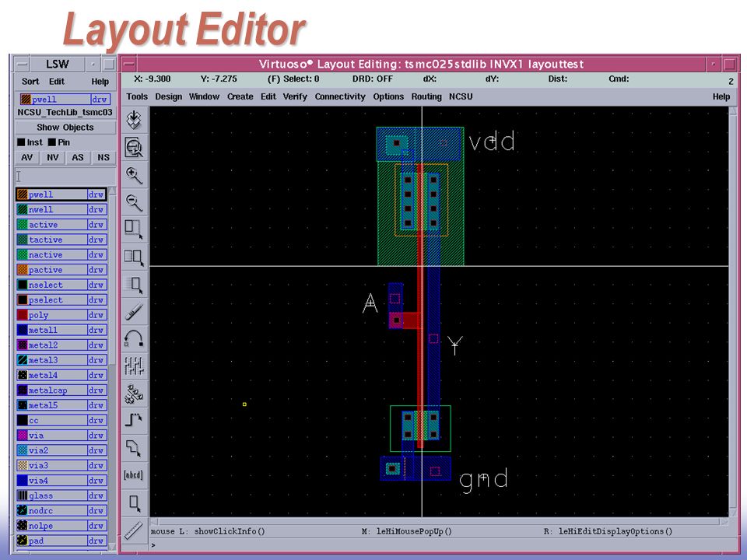Screen dimensions: 747x560
Task: Click the Create Instance icon
Action: [135, 394]
